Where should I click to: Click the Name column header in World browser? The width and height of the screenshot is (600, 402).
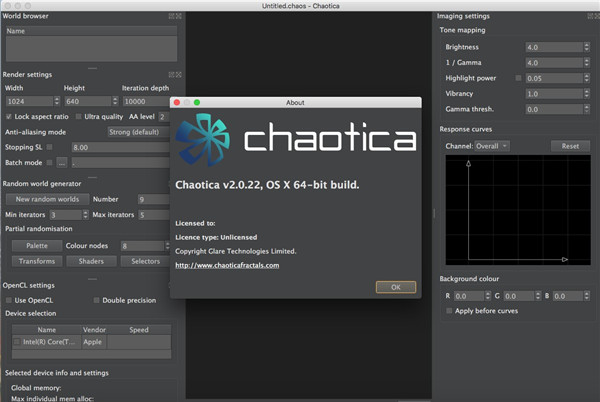pyautogui.click(x=91, y=31)
